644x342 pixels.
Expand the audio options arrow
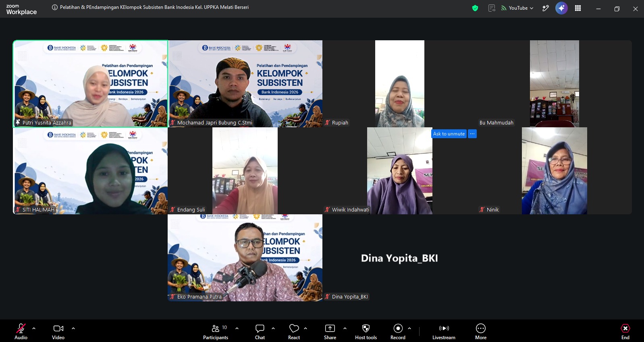[x=34, y=328]
